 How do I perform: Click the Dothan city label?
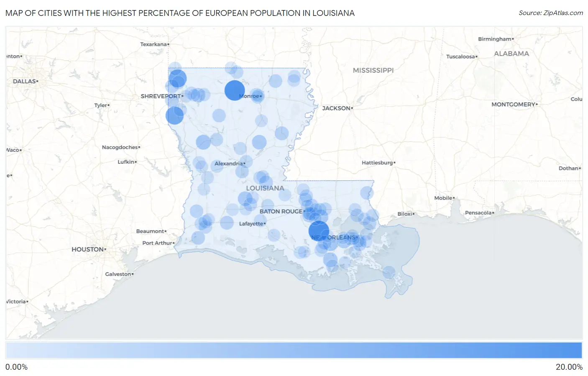[568, 168]
